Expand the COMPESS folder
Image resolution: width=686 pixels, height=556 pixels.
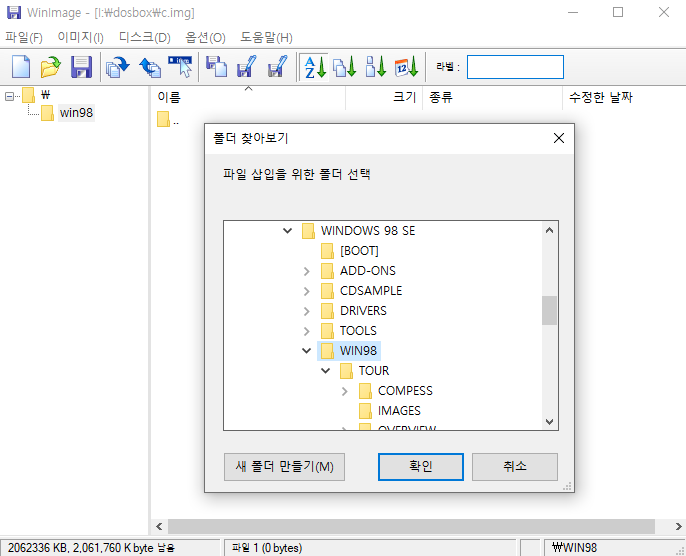[345, 391]
